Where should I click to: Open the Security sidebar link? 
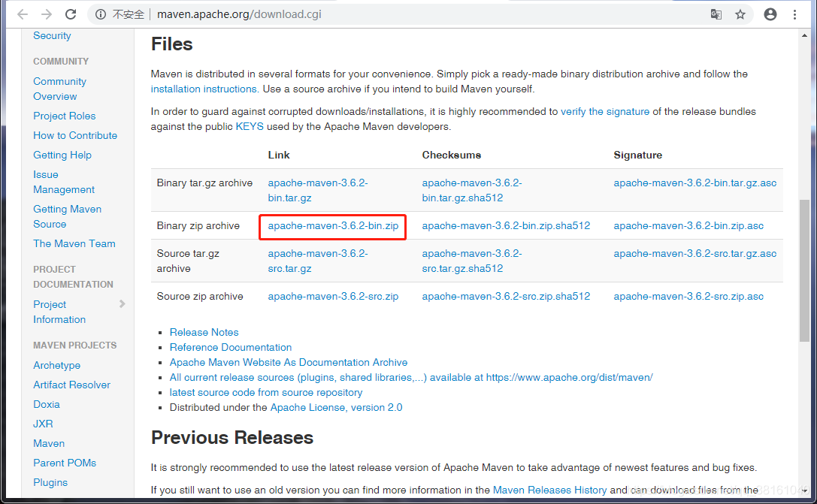[x=52, y=36]
